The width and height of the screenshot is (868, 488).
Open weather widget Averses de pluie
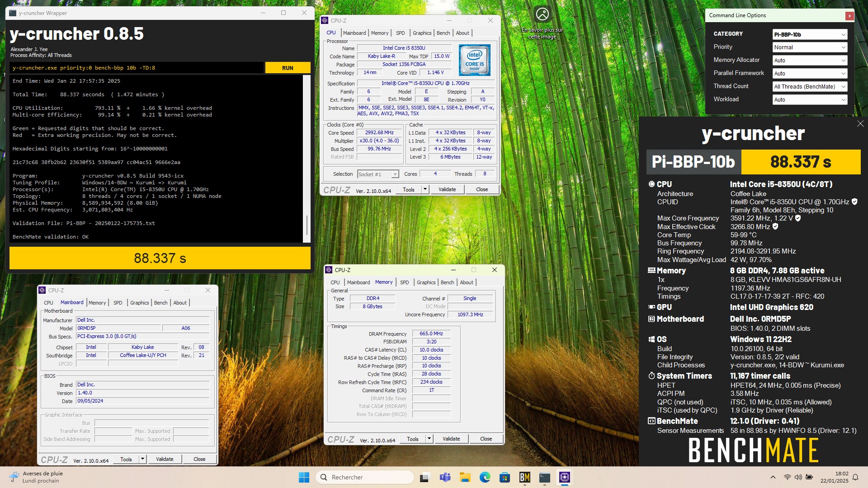pos(36,477)
